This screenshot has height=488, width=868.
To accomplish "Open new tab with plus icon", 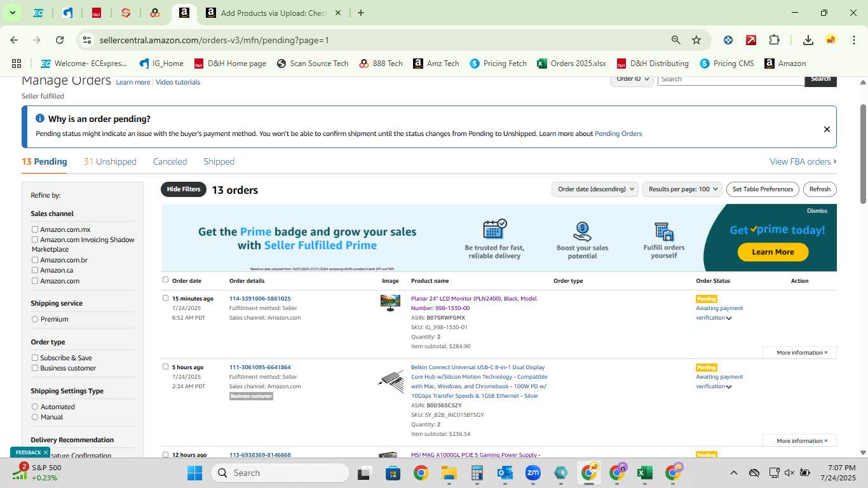I will 361,13.
